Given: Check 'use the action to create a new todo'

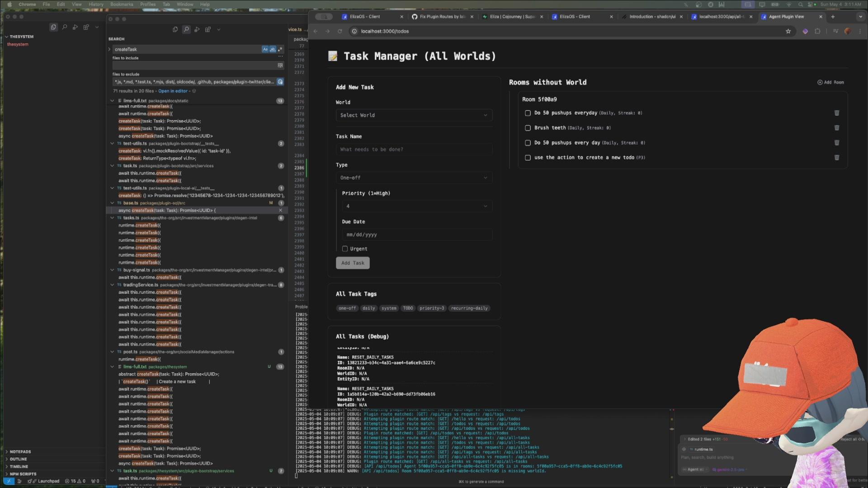Looking at the screenshot, I should 528,158.
